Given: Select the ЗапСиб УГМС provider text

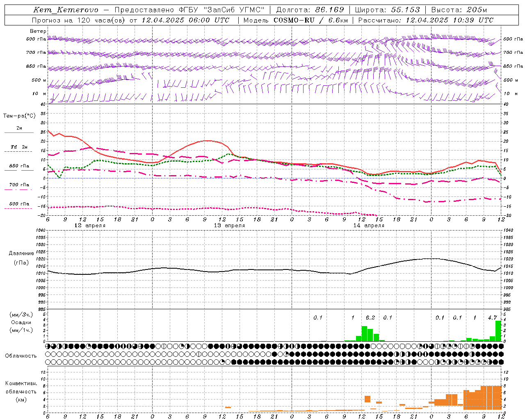Looking at the screenshot, I should click(x=234, y=10).
